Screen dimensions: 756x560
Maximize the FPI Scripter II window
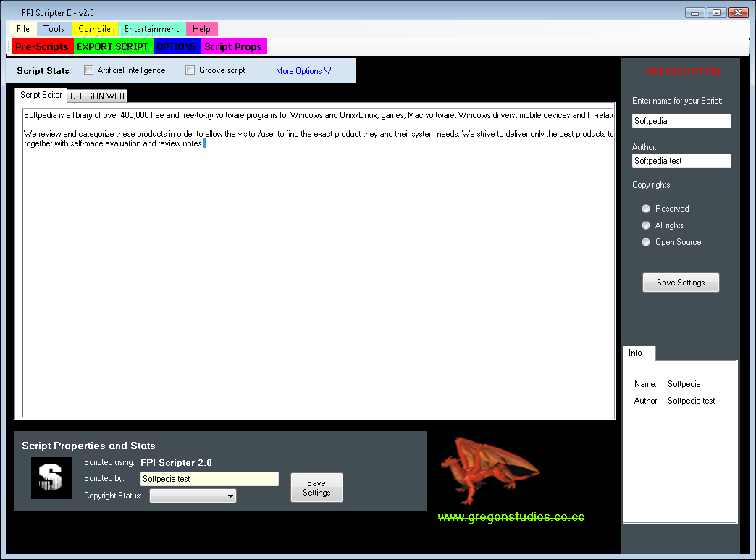click(716, 13)
